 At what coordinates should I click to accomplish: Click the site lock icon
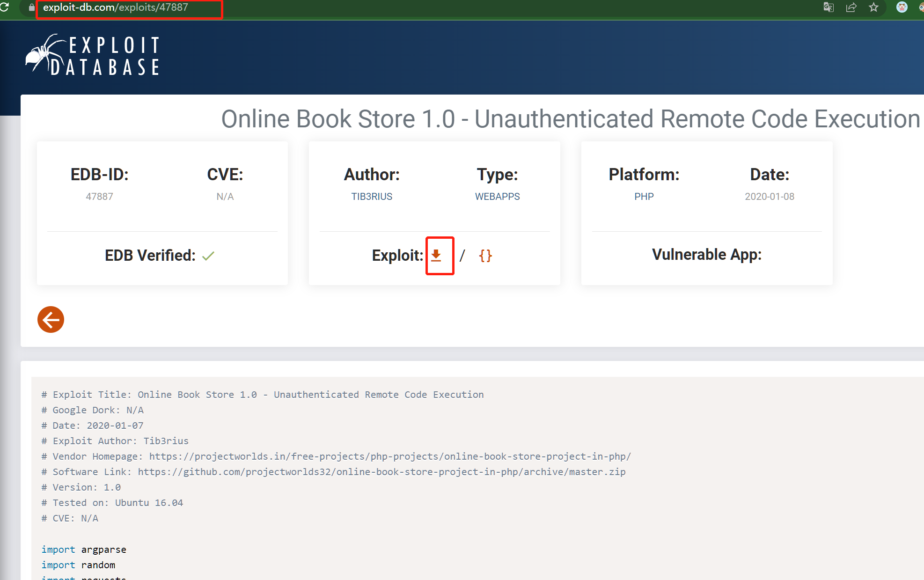click(x=31, y=7)
